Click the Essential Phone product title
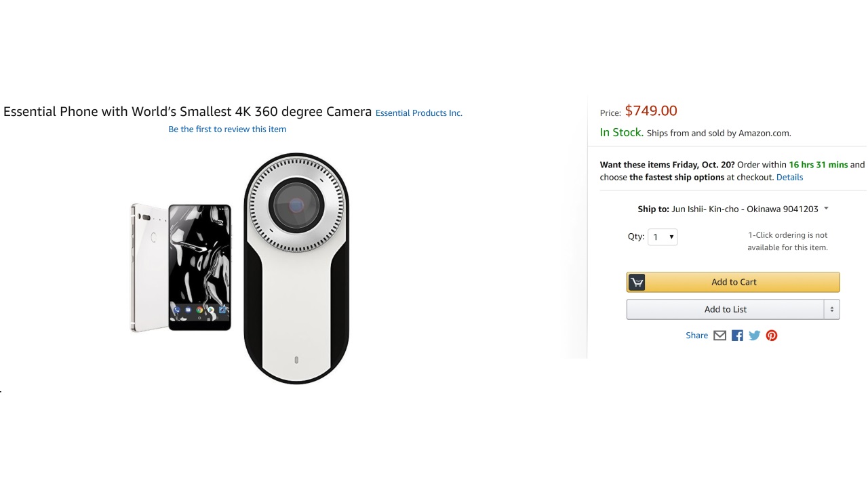This screenshot has height=488, width=868. pyautogui.click(x=188, y=112)
